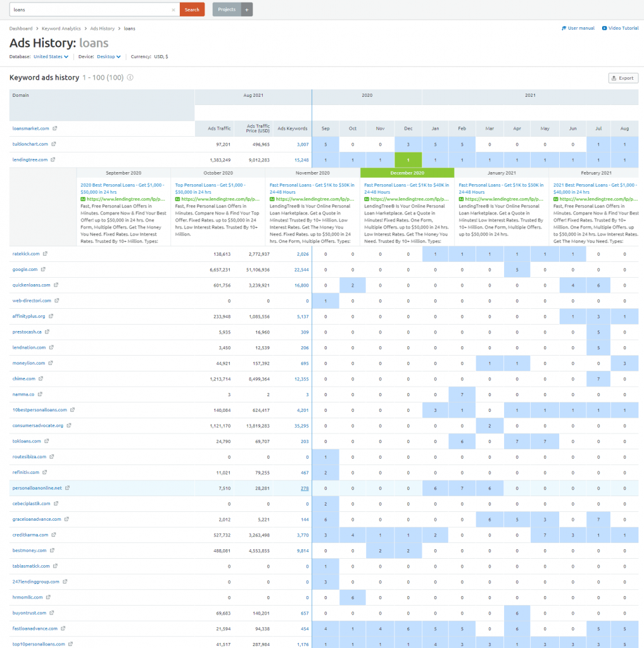Open web-directori.com external link icon
644x648 pixels.
point(56,301)
